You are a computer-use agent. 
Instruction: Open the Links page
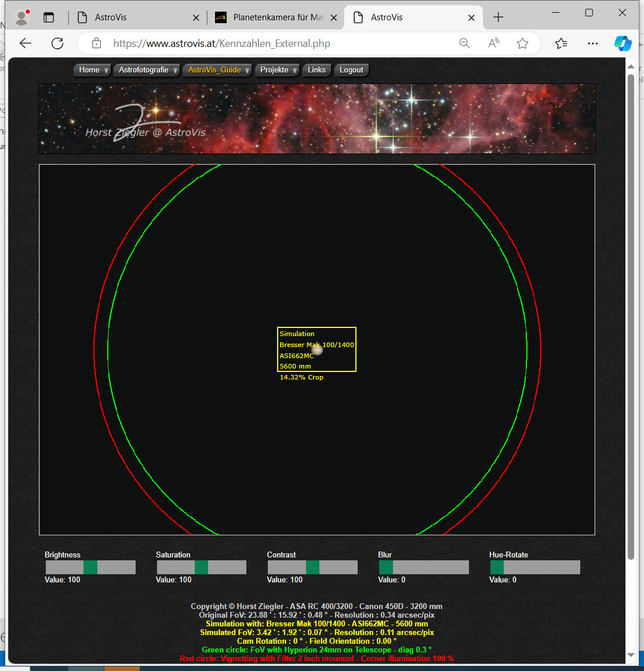click(317, 70)
